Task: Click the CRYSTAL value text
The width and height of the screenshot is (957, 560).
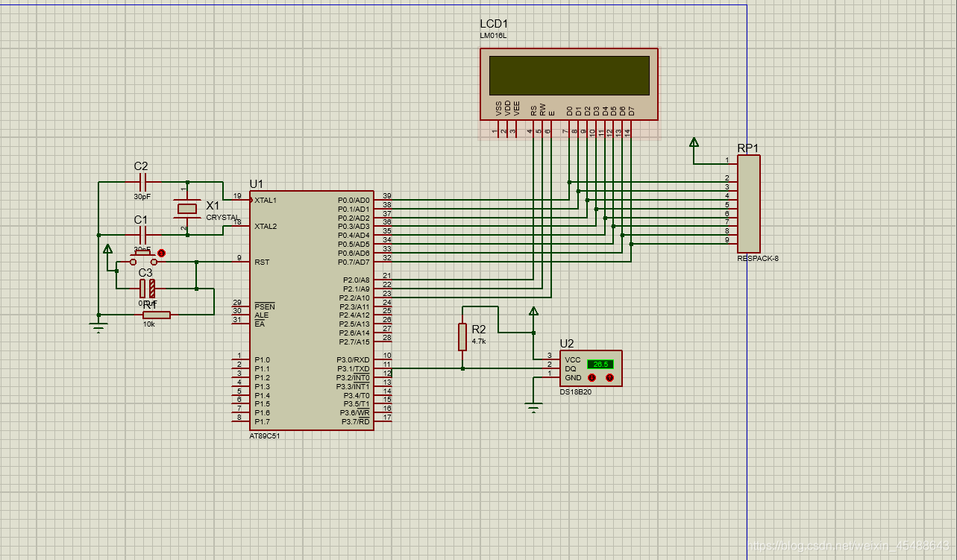Action: [222, 217]
